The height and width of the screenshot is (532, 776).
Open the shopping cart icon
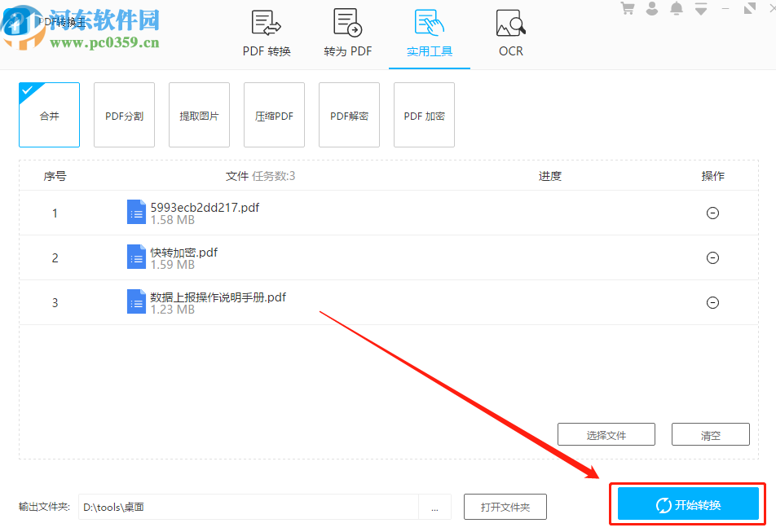pos(627,8)
